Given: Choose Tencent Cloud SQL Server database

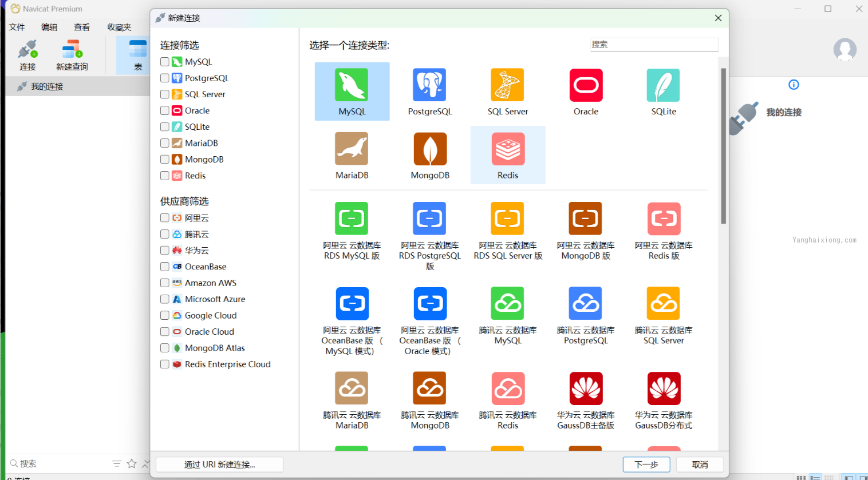Looking at the screenshot, I should click(664, 303).
